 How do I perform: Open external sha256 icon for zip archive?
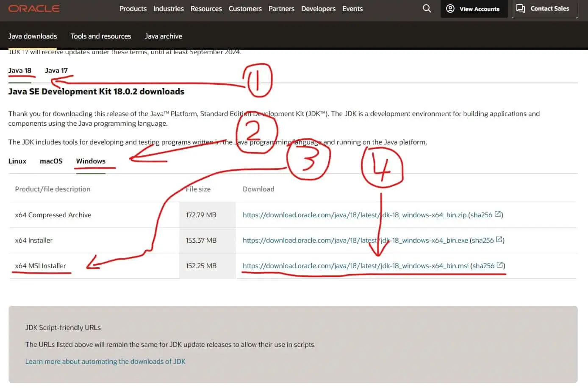498,214
